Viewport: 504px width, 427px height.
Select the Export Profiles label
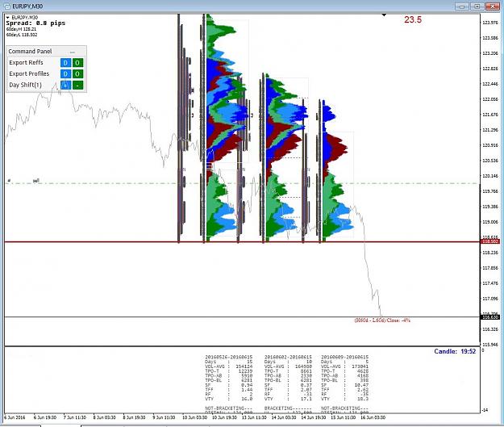point(29,73)
